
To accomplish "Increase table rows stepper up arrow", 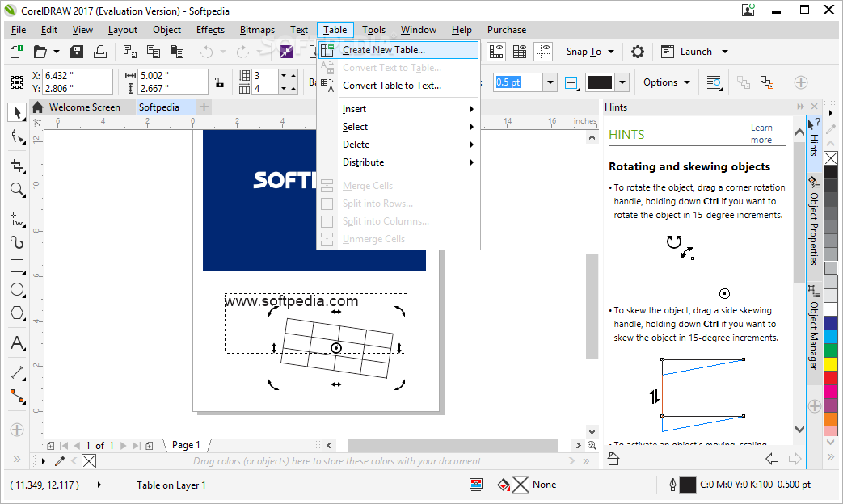I will [x=293, y=74].
